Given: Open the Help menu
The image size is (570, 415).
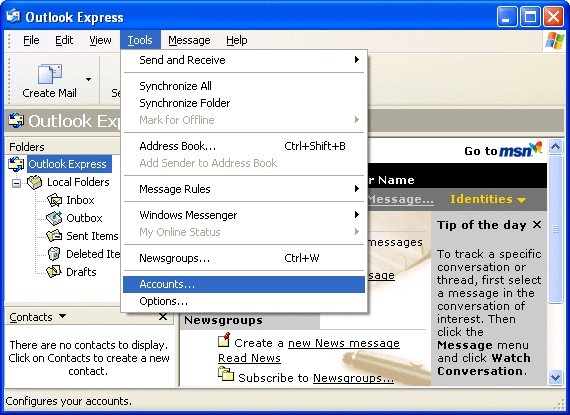Looking at the screenshot, I should pyautogui.click(x=236, y=40).
